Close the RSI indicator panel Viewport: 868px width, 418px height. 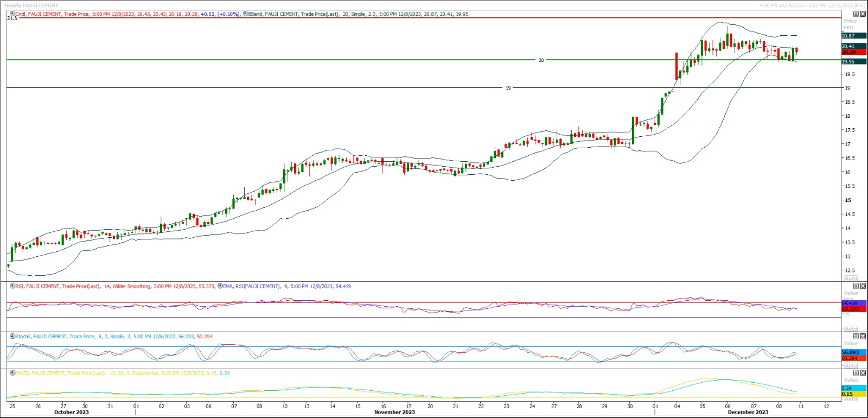[863, 286]
